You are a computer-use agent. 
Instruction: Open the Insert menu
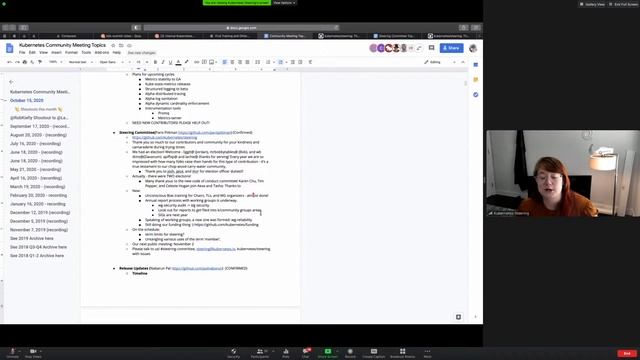point(56,53)
